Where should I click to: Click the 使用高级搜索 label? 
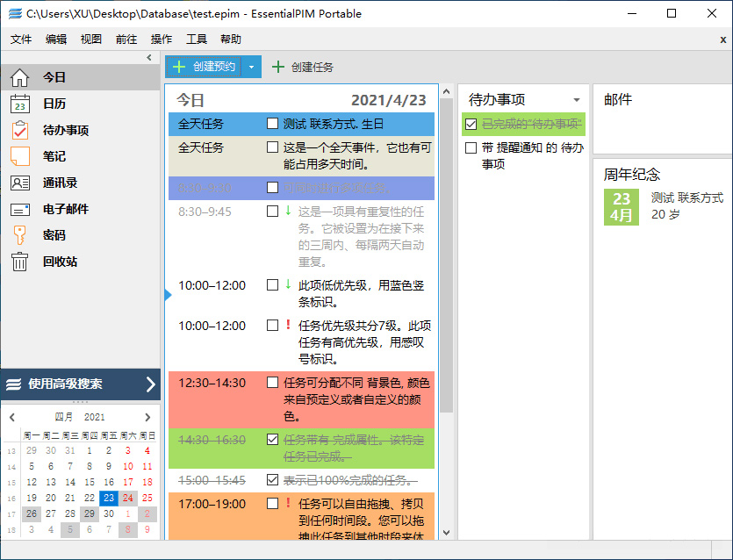(x=65, y=384)
